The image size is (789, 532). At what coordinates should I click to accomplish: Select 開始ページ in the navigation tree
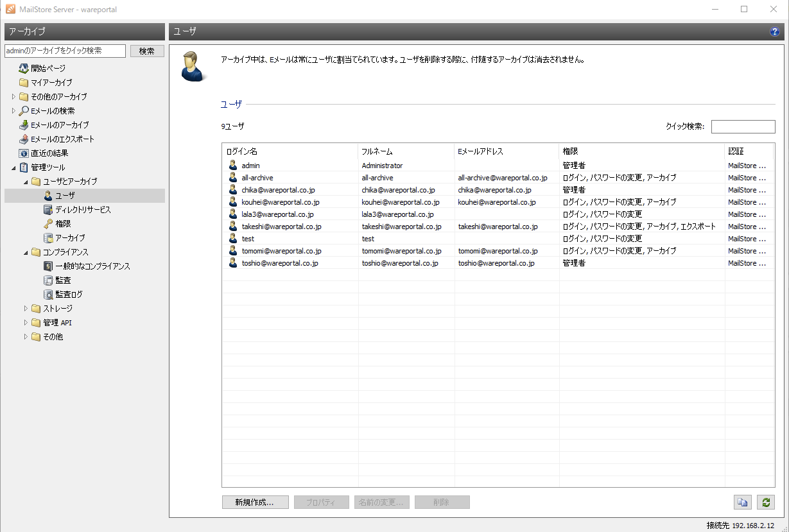[48, 69]
